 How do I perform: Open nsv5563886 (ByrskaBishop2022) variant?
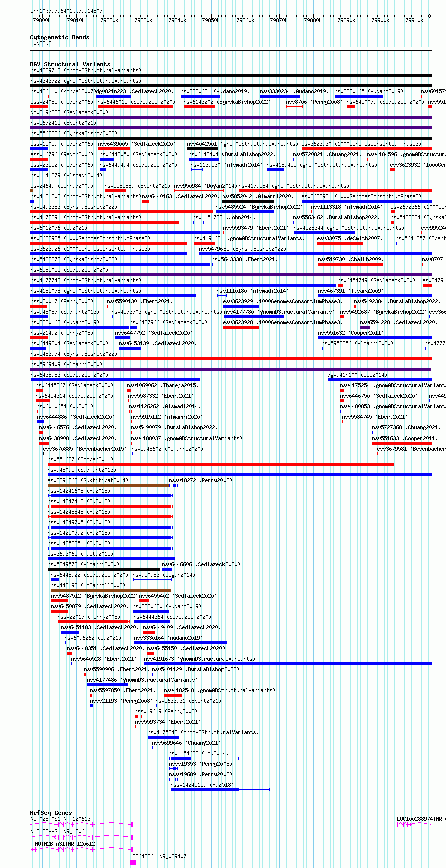click(x=74, y=133)
